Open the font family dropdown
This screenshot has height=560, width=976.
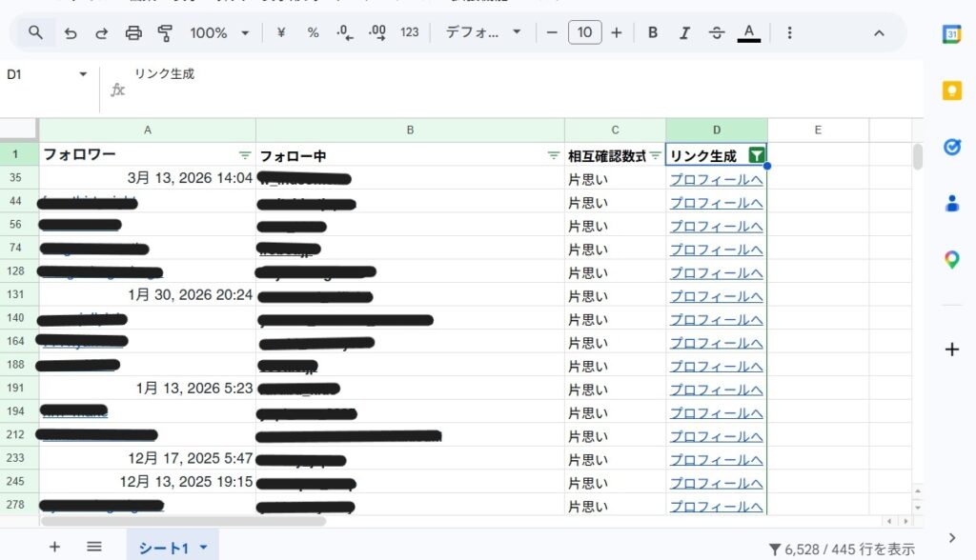click(x=483, y=32)
